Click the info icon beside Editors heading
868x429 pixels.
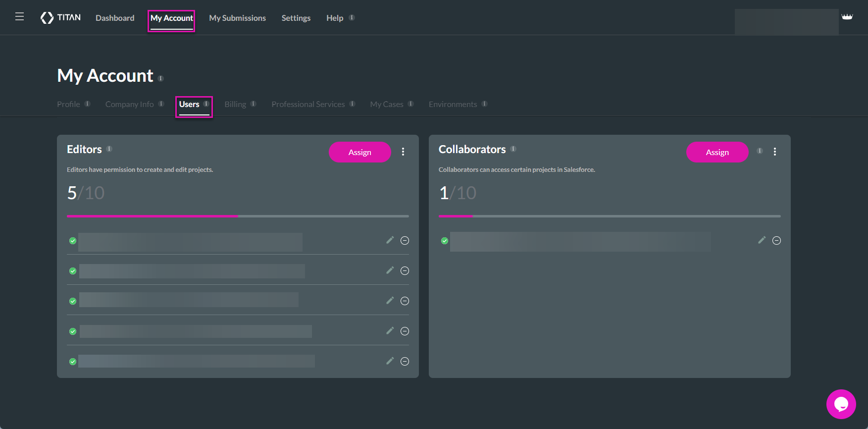(109, 149)
